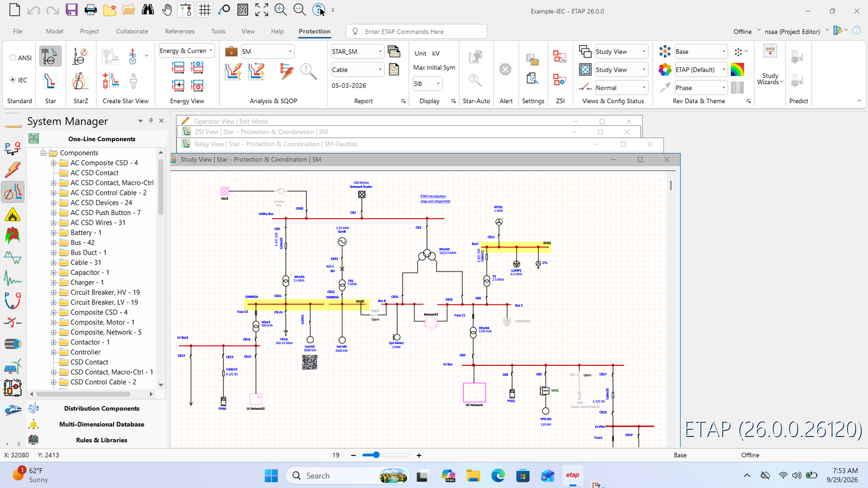Open the Normal configuration dropdown

(644, 87)
